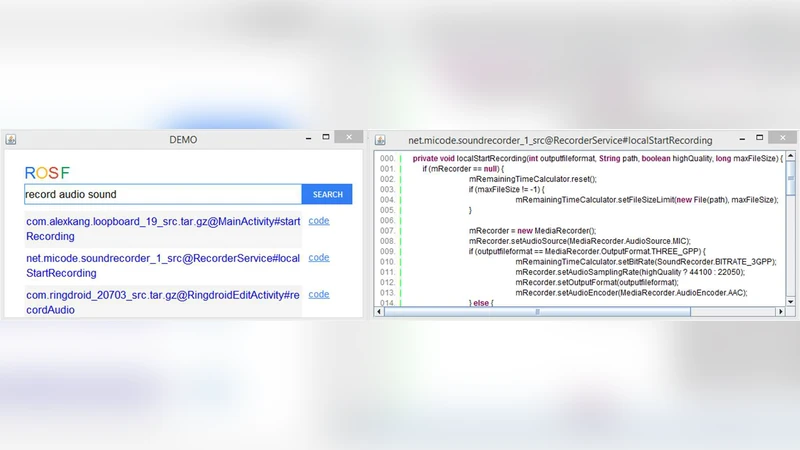Close the DEMO window
Viewport: 800px width, 450px height.
(348, 137)
